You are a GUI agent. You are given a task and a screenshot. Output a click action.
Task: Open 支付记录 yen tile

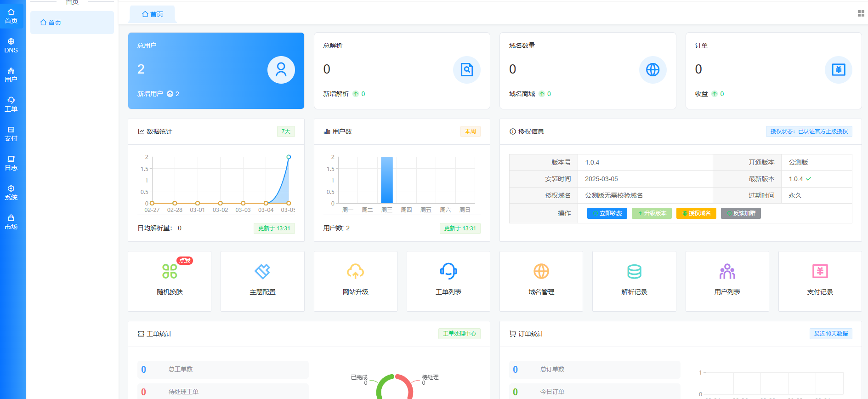820,281
